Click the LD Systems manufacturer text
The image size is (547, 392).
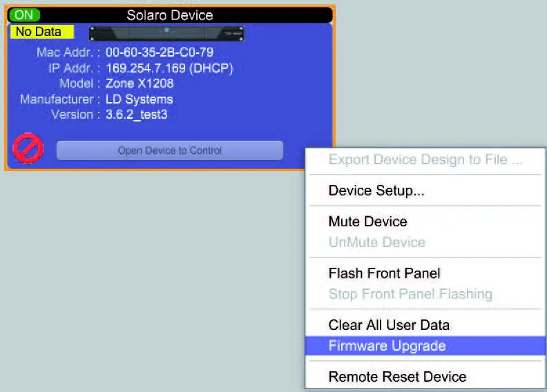[x=140, y=99]
